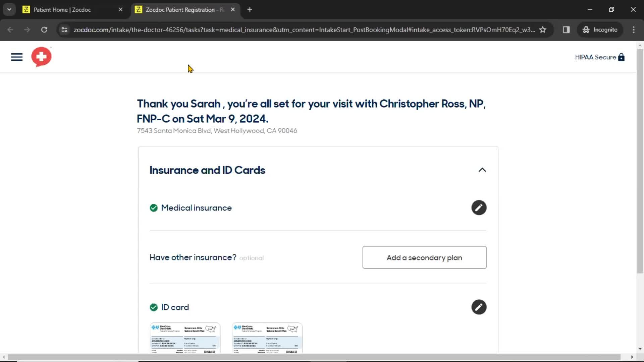Click the ID card label
644x362 pixels.
tap(175, 307)
